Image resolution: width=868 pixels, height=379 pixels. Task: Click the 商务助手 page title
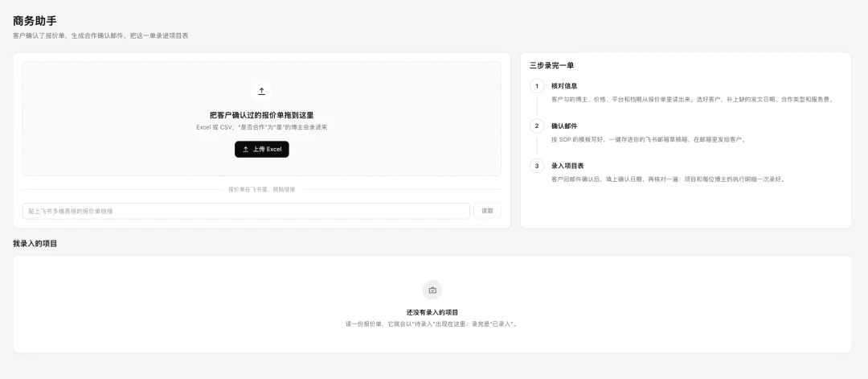point(35,20)
